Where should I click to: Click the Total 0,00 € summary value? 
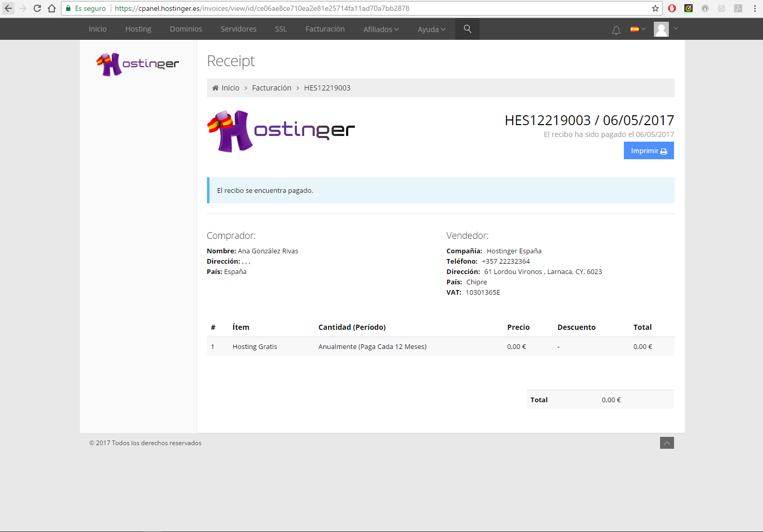pyautogui.click(x=611, y=400)
